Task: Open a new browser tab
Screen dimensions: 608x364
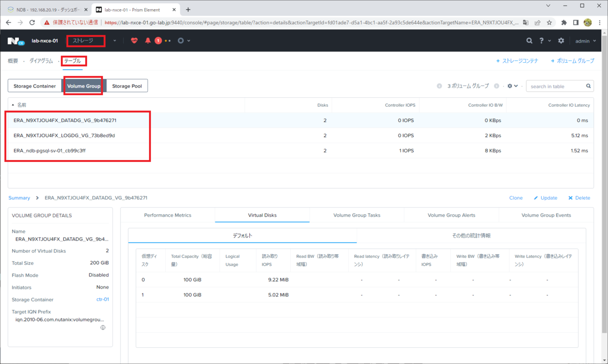Action: [x=188, y=9]
